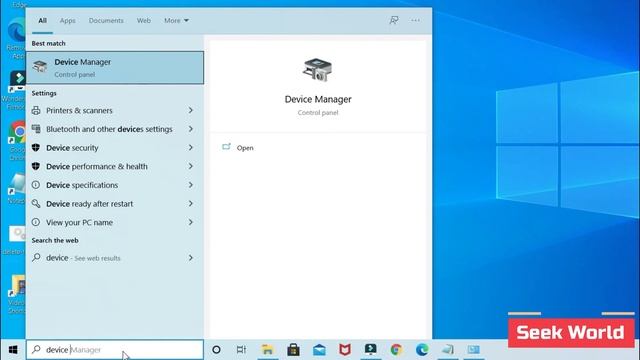Open Task View on the taskbar

(242, 350)
